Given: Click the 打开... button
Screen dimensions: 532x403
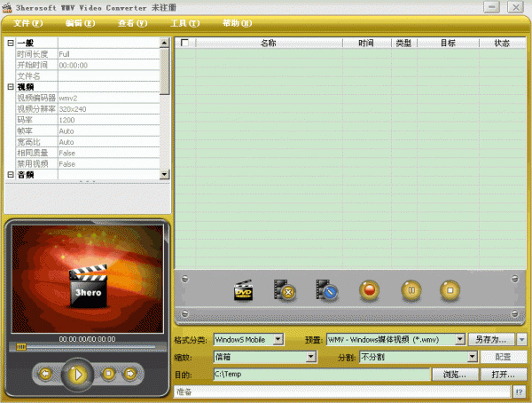Looking at the screenshot, I should [x=504, y=375].
